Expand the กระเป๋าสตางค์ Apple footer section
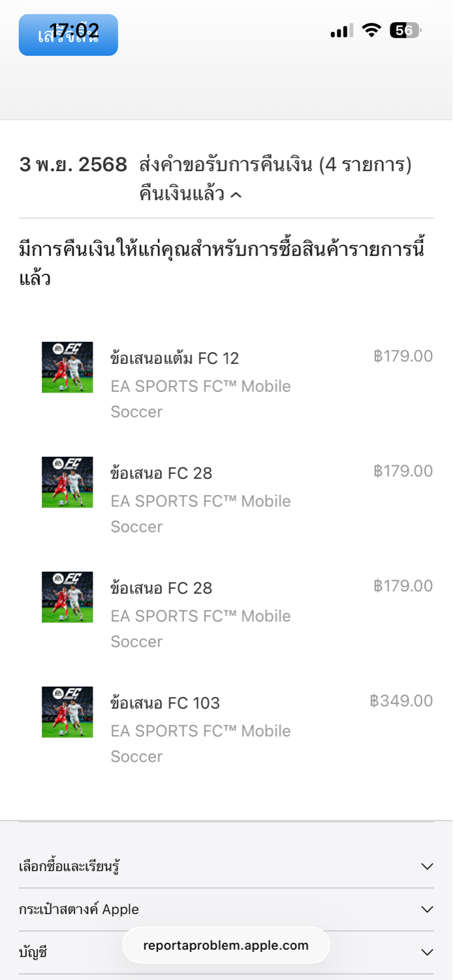Viewport: 453px width, 980px height. point(427,909)
